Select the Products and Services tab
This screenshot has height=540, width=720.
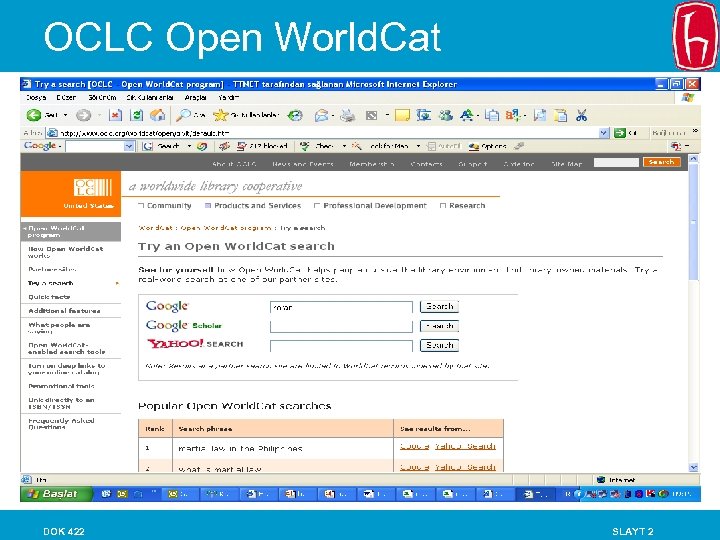(x=253, y=206)
